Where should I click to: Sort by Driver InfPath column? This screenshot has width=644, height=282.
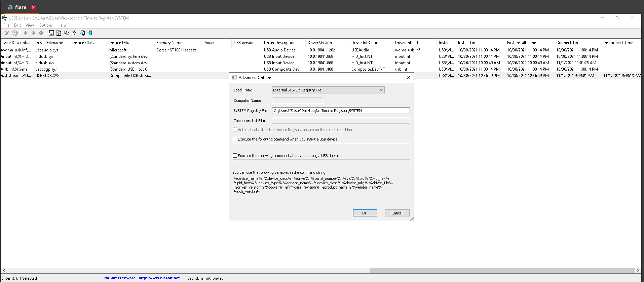tap(415, 43)
